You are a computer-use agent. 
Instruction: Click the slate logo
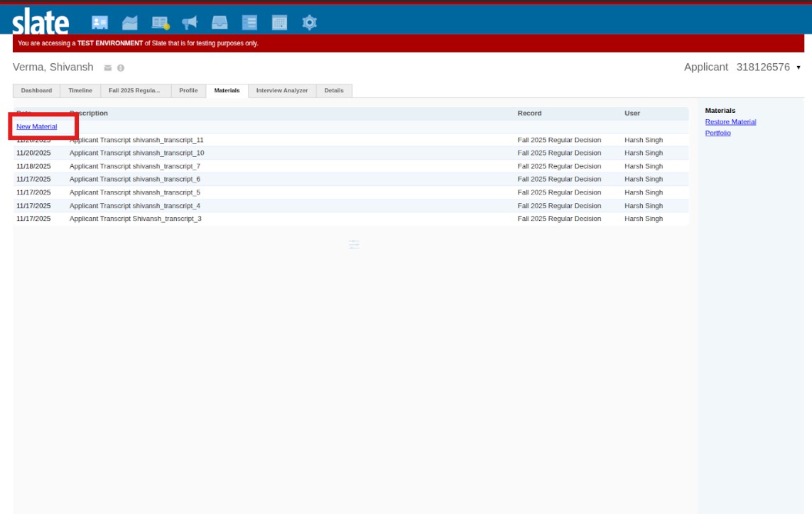[40, 21]
